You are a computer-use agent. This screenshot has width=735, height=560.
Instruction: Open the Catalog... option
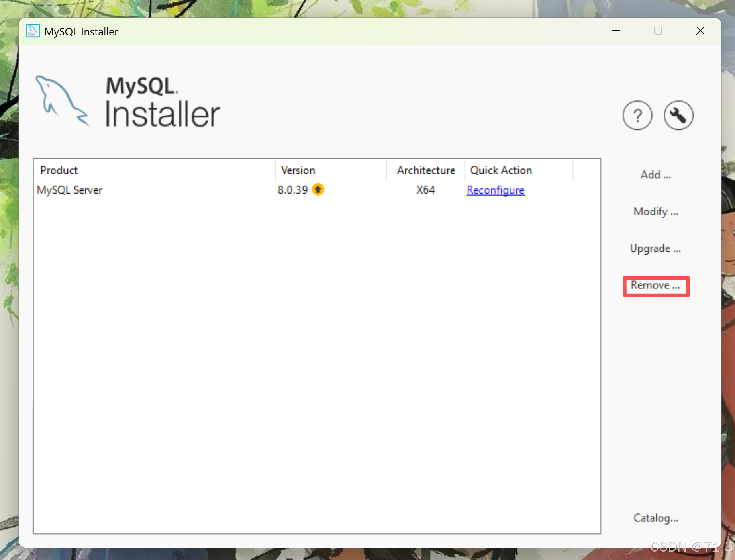coord(656,518)
